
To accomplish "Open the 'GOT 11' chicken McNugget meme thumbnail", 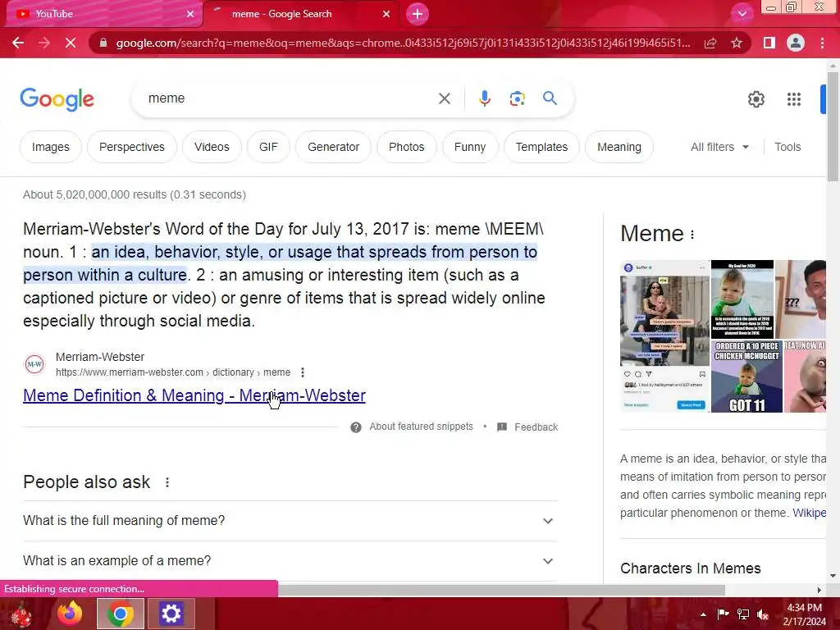I will pyautogui.click(x=746, y=377).
